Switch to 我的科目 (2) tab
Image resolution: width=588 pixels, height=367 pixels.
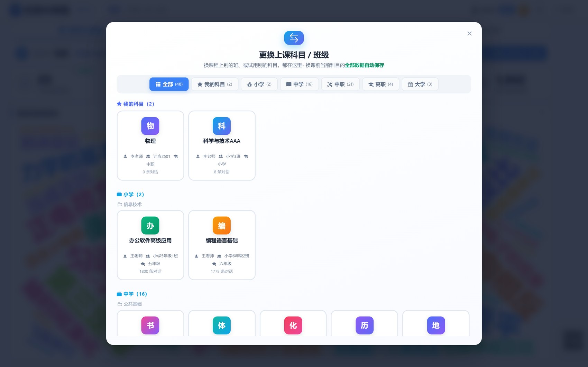tap(214, 84)
